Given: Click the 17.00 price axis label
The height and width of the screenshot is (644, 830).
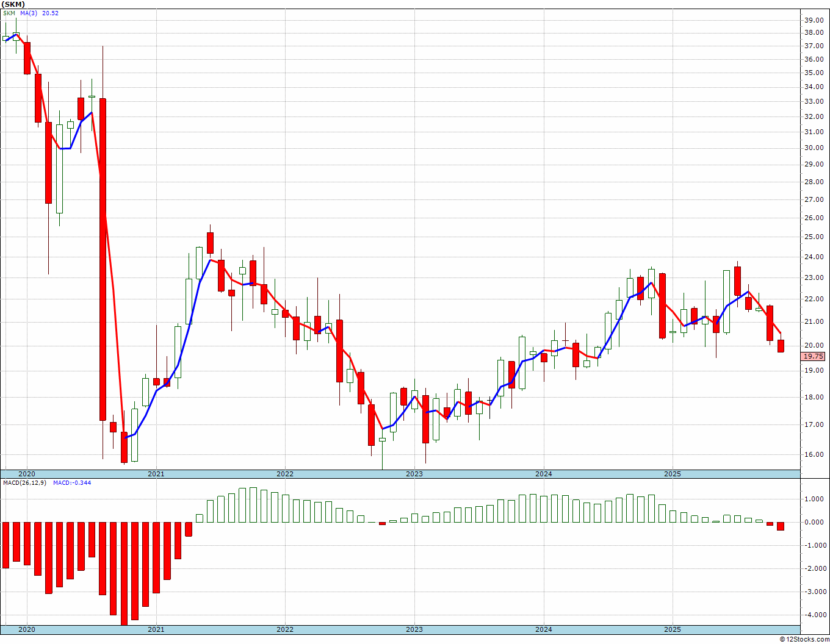Looking at the screenshot, I should 813,424.
